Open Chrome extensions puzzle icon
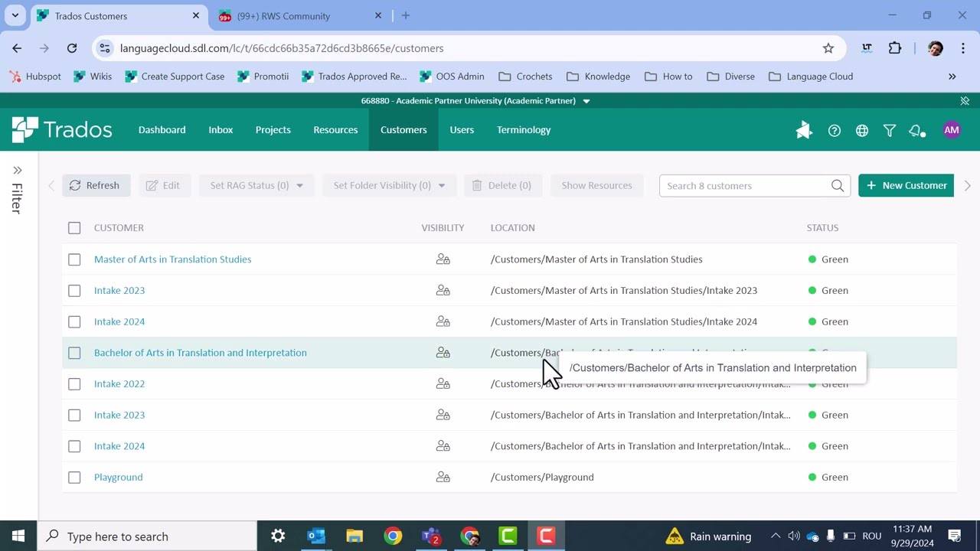Screen dimensions: 980x551 (x=895, y=48)
